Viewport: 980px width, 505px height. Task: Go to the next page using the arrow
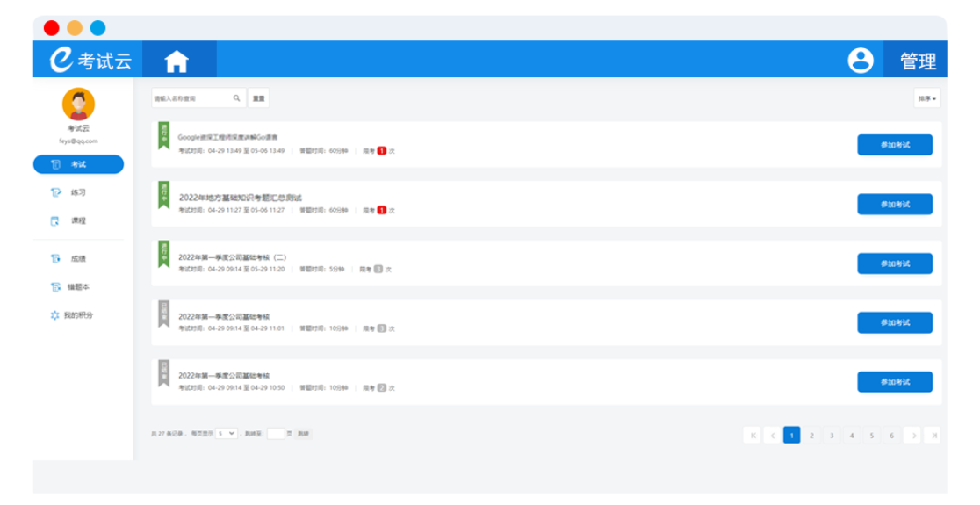click(x=913, y=435)
